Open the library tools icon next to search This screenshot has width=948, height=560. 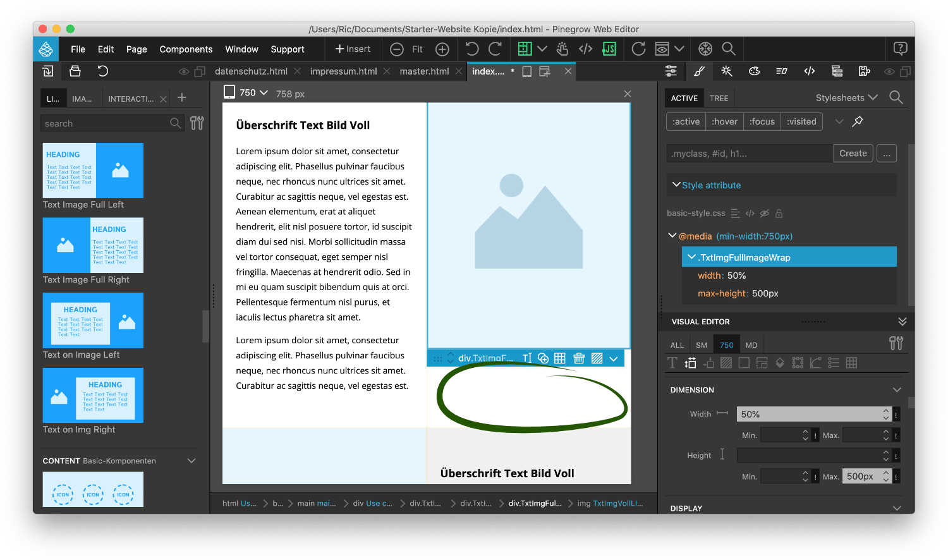(x=197, y=123)
